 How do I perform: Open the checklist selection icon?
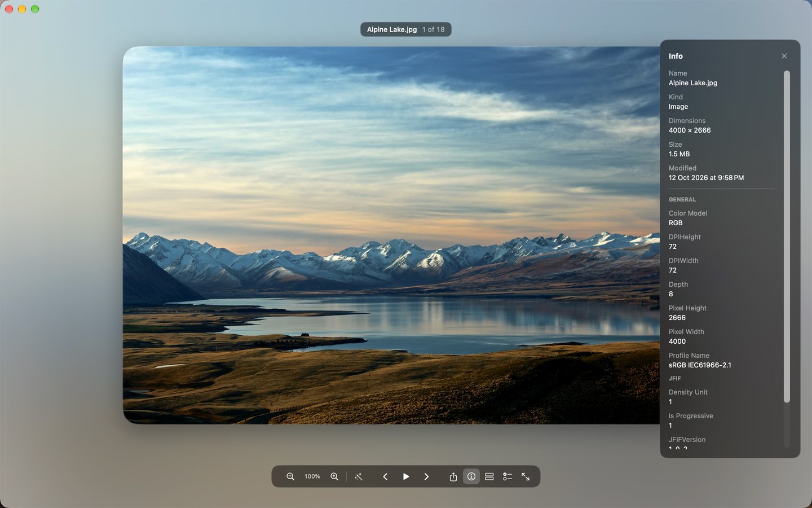pyautogui.click(x=507, y=476)
